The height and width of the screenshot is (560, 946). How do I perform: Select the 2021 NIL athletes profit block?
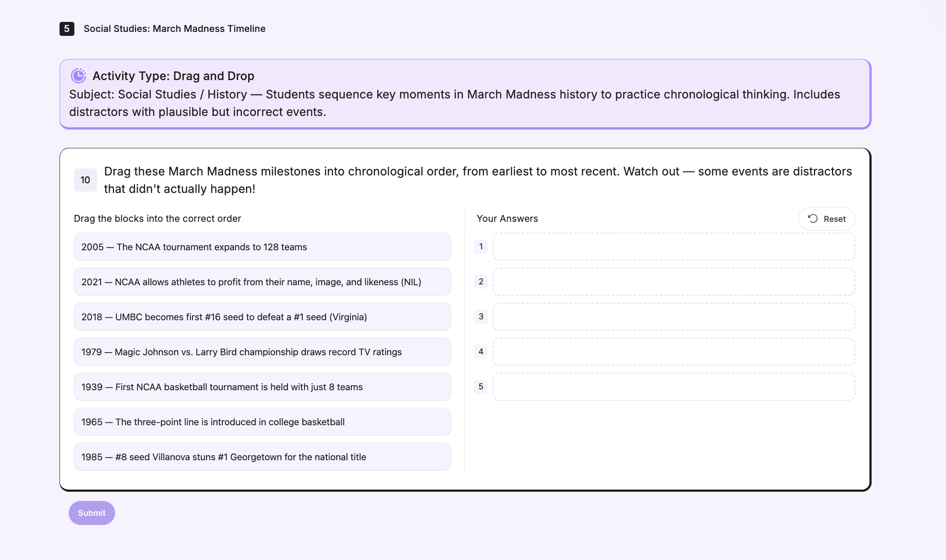(262, 282)
